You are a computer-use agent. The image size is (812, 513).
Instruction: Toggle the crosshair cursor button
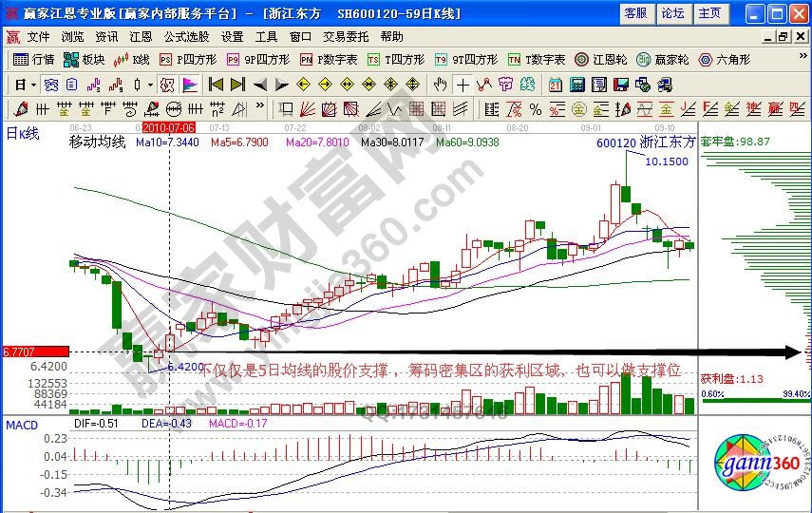pos(462,84)
